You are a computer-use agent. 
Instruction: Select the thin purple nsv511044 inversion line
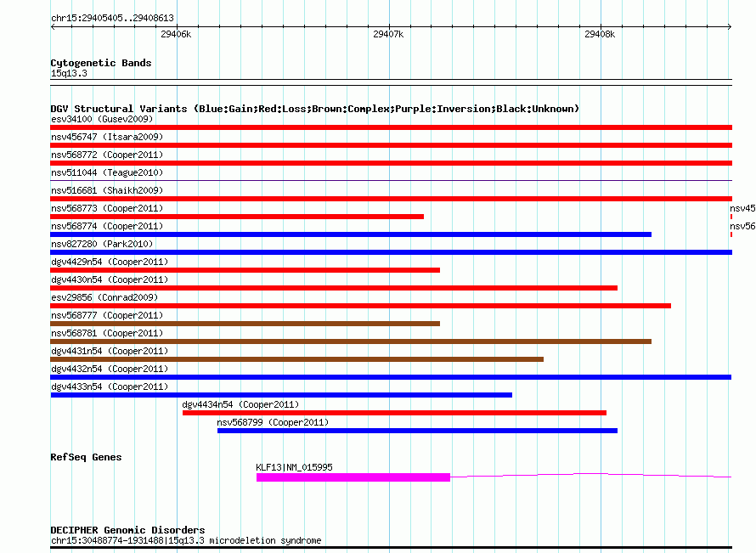coord(391,180)
